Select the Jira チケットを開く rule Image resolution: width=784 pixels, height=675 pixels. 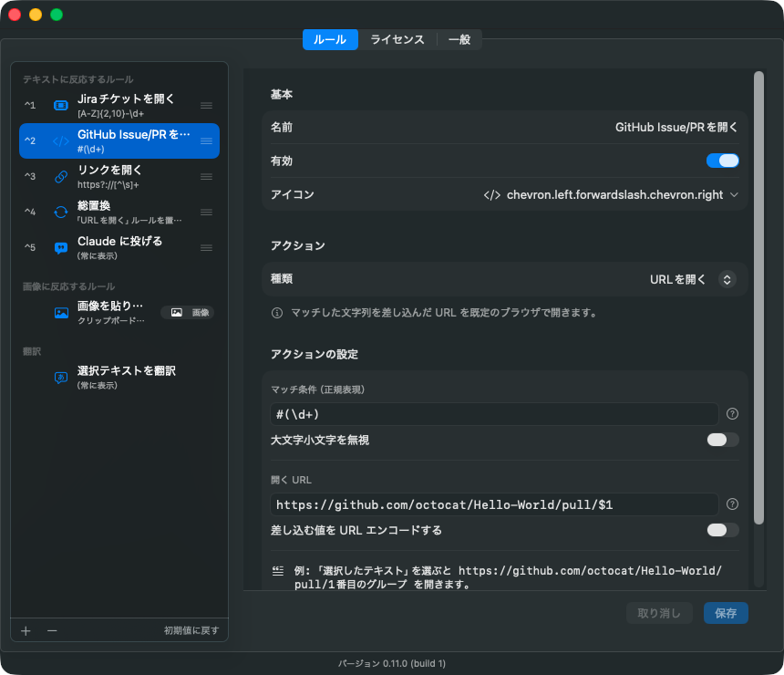[x=119, y=106]
